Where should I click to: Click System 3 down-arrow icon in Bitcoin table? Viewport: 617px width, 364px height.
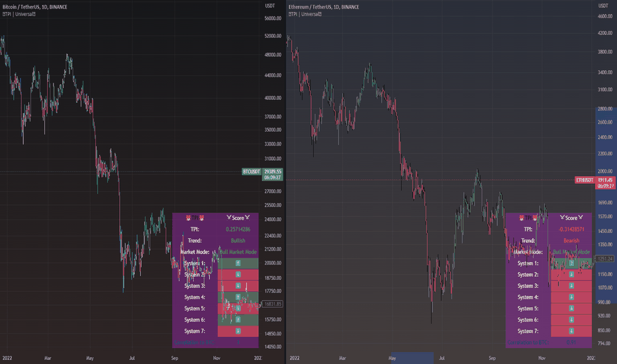tap(238, 286)
